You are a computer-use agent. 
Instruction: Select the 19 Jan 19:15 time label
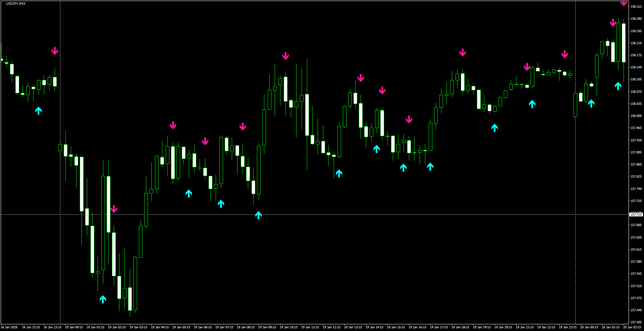[482, 327]
